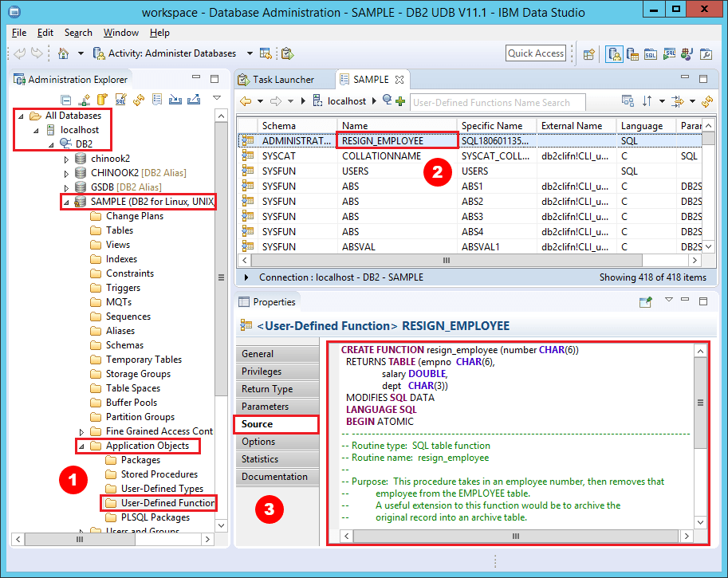
Task: Click the Quick Access button
Action: click(x=535, y=53)
